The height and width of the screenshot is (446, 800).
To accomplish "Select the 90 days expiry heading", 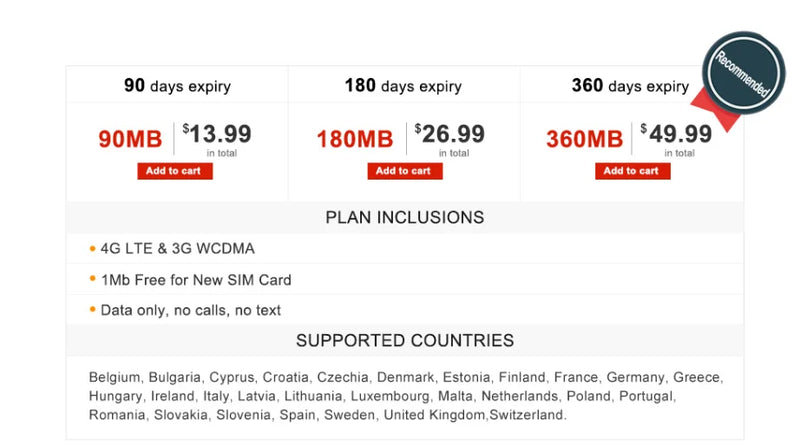I will 177,85.
